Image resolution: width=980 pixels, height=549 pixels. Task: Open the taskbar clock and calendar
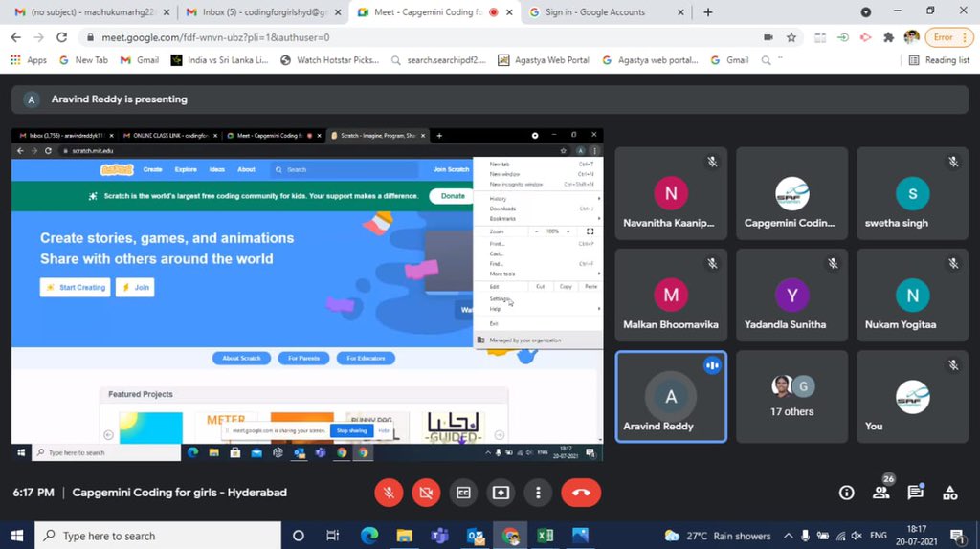(916, 536)
